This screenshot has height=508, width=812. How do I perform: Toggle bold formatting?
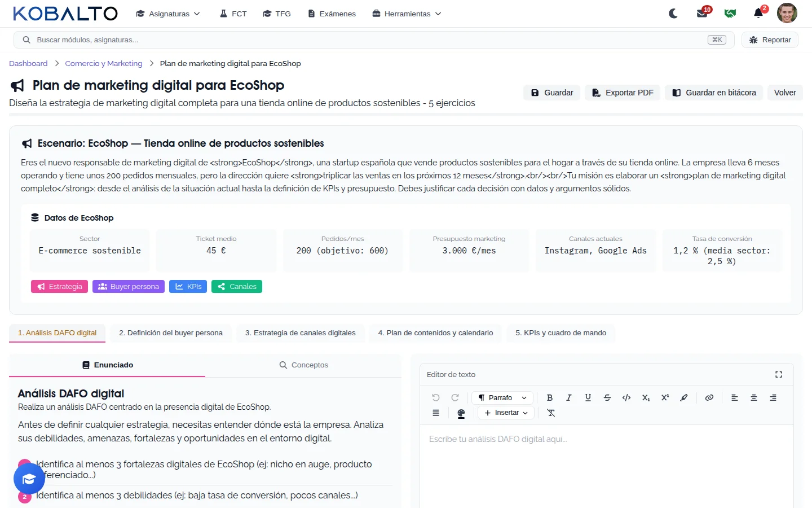550,397
